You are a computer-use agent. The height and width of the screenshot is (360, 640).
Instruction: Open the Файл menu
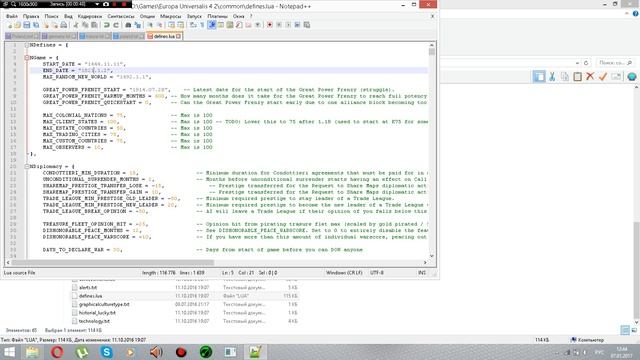point(12,16)
